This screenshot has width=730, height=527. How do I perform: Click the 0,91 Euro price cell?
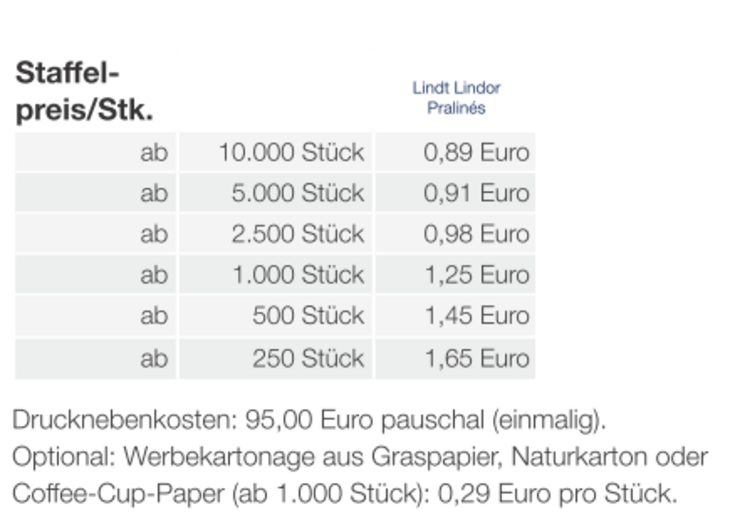click(x=476, y=193)
